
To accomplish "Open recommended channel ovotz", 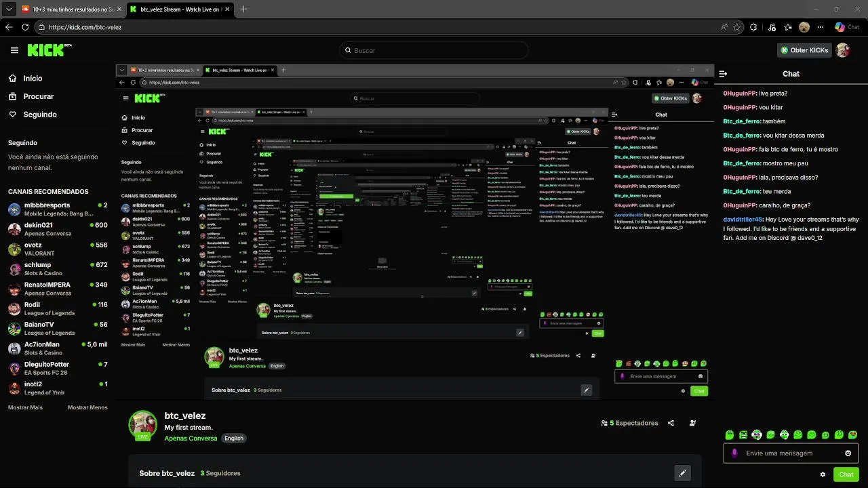I will coord(58,249).
